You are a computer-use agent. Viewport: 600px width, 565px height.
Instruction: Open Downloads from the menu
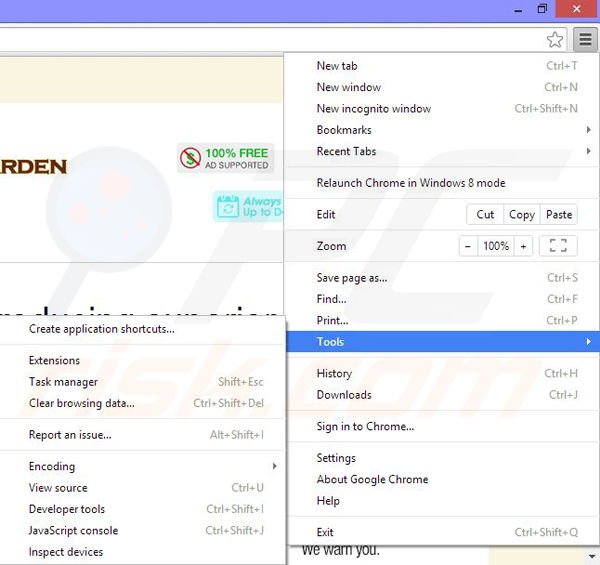443,395
